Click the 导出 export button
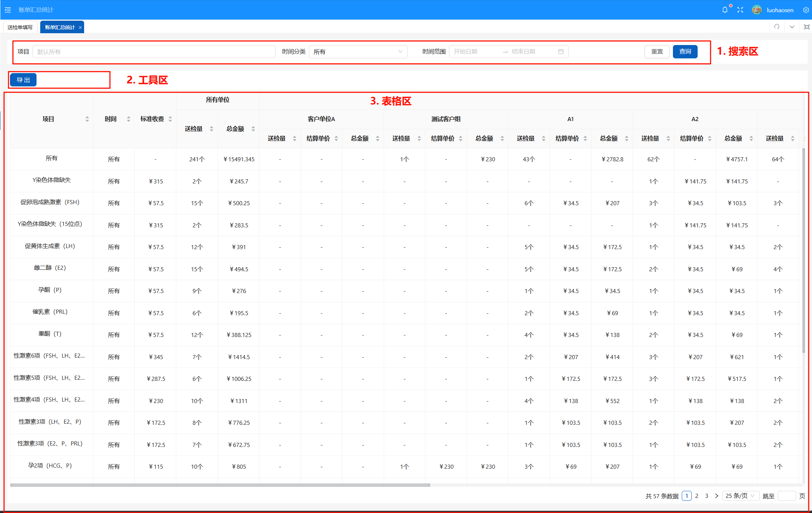812x513 pixels. coord(23,80)
